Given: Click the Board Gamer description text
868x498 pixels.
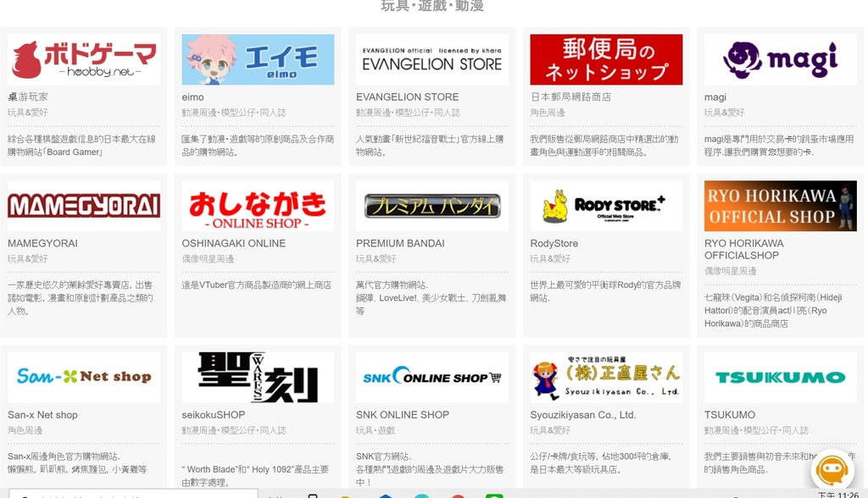Looking at the screenshot, I should [82, 146].
